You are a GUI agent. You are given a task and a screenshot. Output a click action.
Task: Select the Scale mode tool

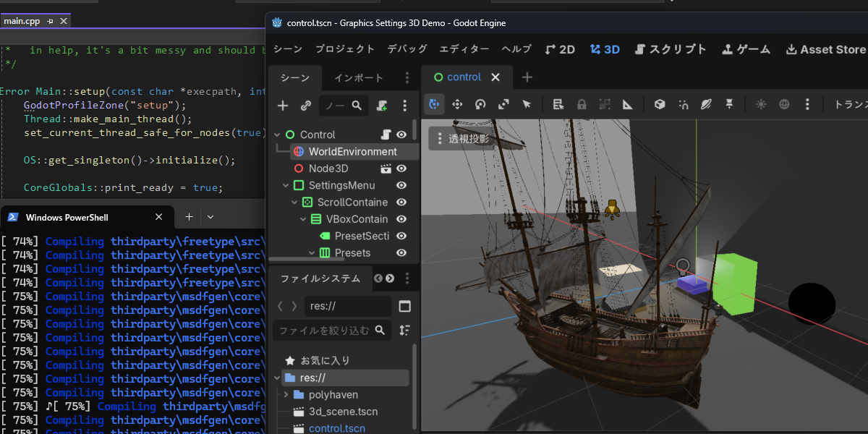point(503,104)
